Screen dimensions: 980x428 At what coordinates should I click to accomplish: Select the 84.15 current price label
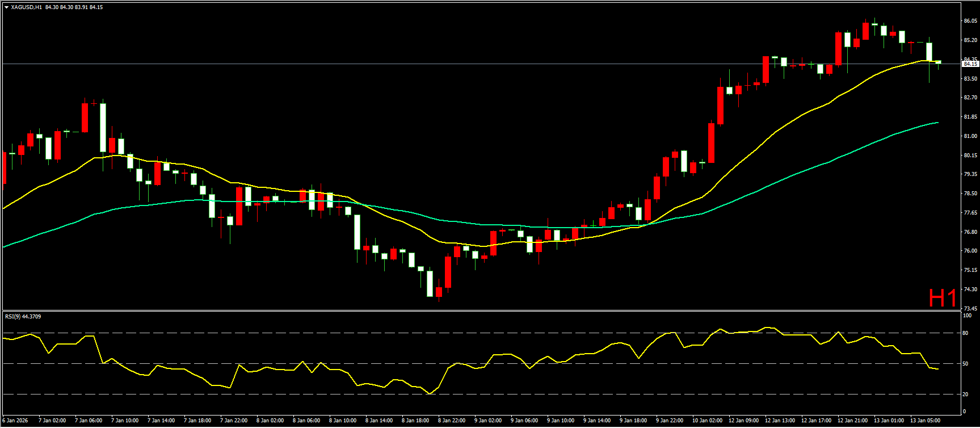click(x=969, y=64)
